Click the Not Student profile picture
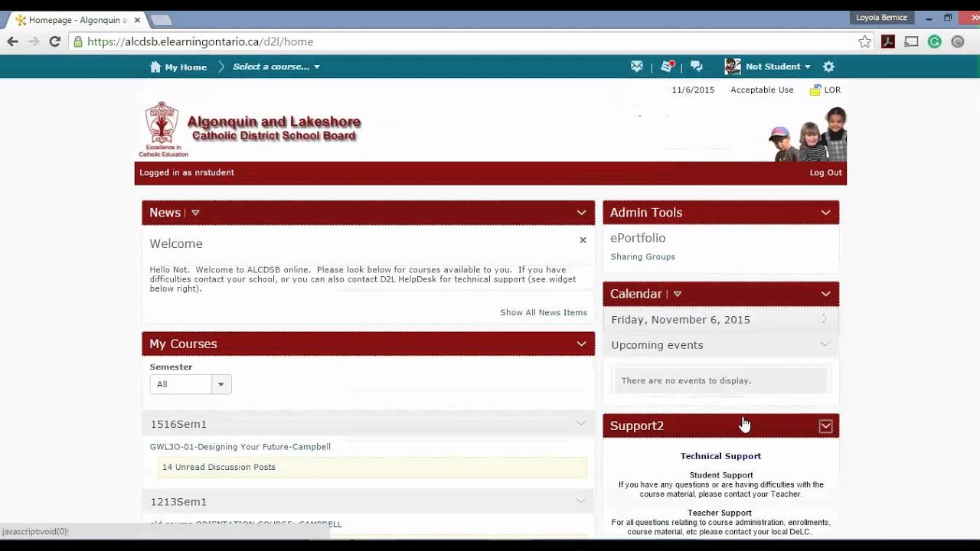This screenshot has height=551, width=980. [x=733, y=67]
